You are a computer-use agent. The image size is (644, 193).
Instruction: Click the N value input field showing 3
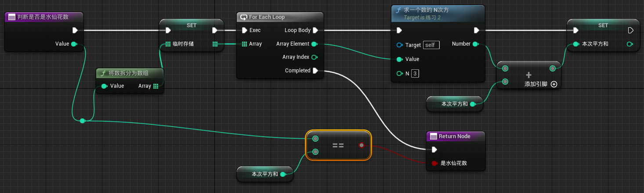[x=415, y=74]
